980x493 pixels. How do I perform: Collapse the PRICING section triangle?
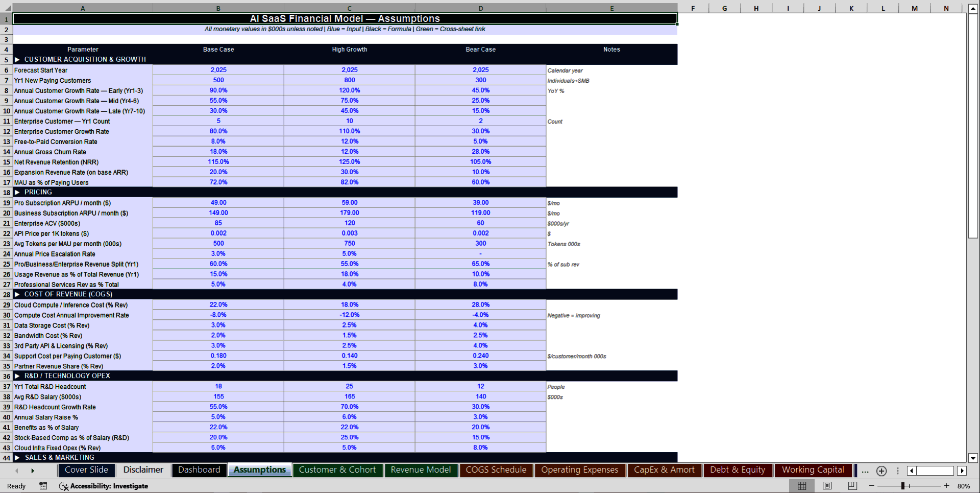(x=18, y=192)
